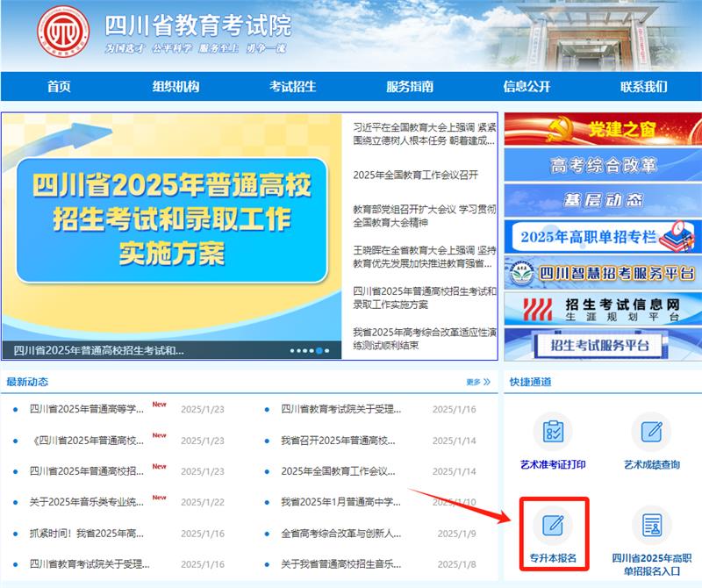The image size is (702, 588).
Task: Open the 艺术成绩查询 pencil icon
Action: point(651,432)
